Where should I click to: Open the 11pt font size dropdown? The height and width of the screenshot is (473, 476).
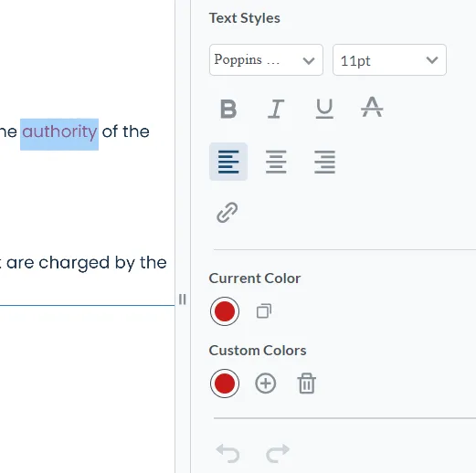(389, 60)
